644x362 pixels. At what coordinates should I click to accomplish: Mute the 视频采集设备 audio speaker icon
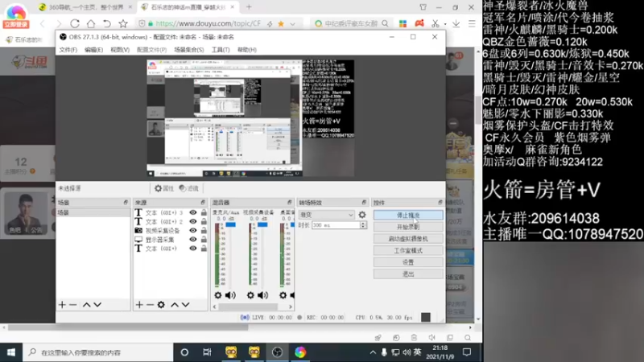263,295
